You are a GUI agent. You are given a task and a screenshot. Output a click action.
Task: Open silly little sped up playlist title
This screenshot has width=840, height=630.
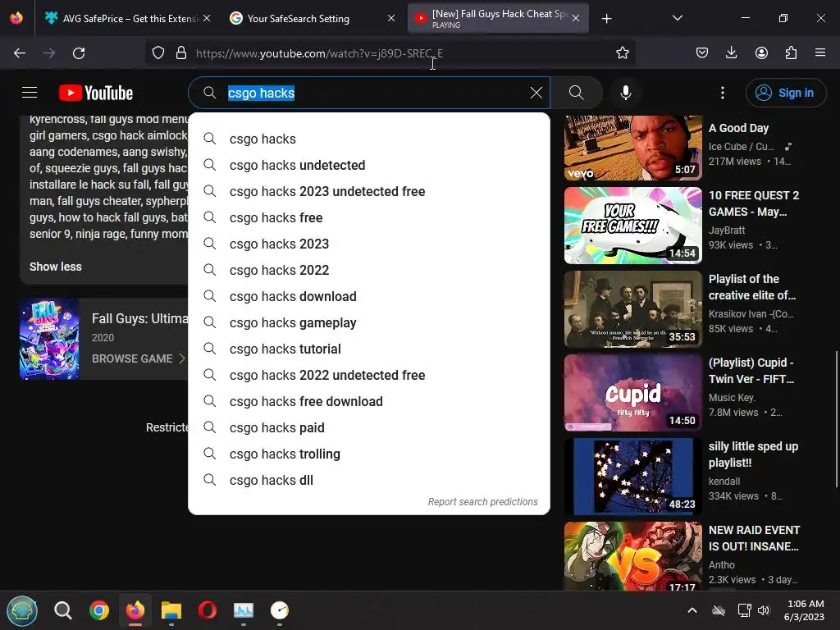(753, 454)
